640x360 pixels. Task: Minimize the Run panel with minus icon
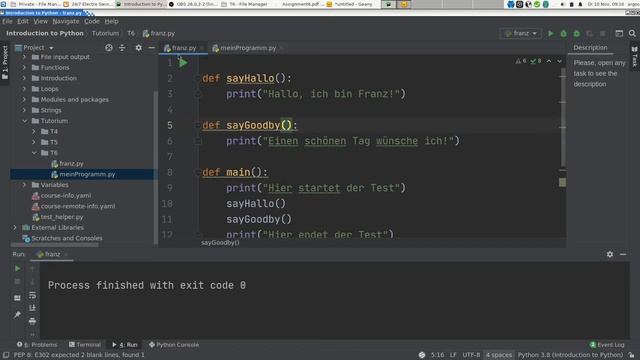pyautogui.click(x=623, y=254)
